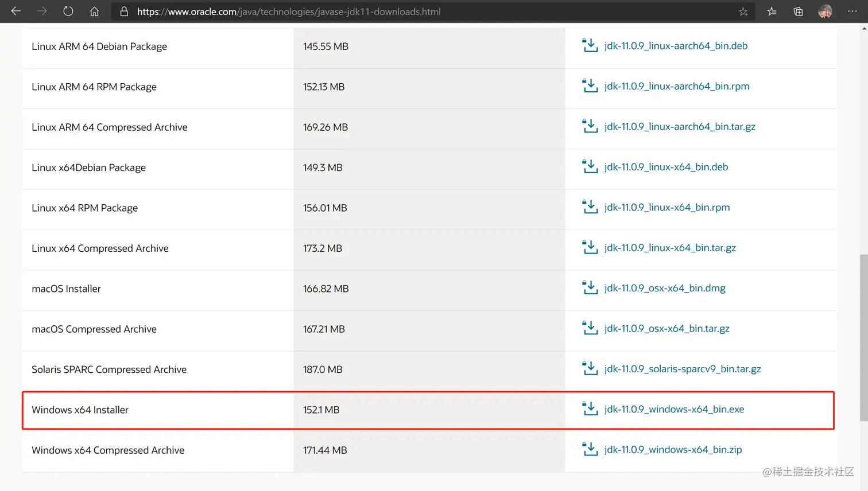
Task: Click download icon for windows-x64 zip
Action: (590, 449)
